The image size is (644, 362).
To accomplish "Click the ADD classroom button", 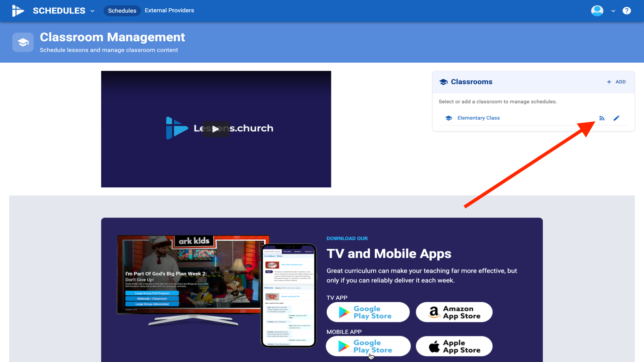I will tap(616, 82).
